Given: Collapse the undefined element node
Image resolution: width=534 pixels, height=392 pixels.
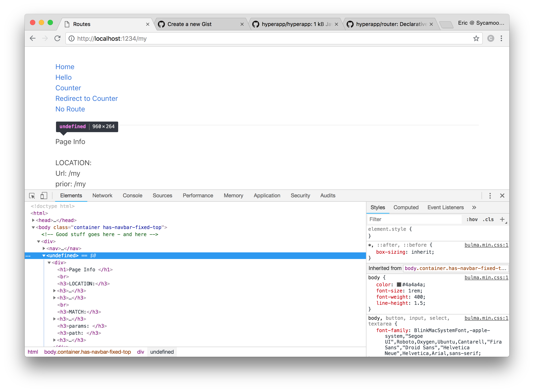Looking at the screenshot, I should 44,255.
